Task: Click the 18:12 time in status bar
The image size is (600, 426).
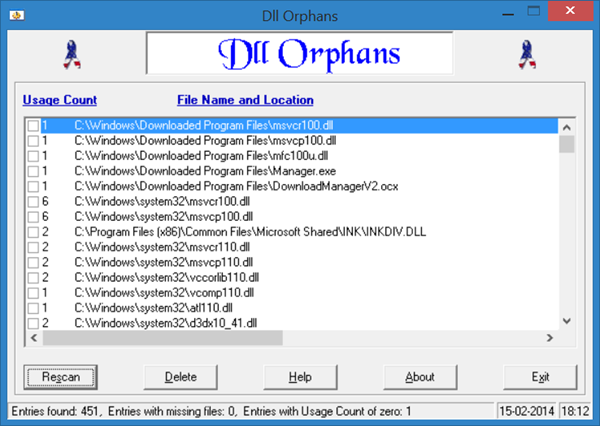Action: [x=575, y=411]
